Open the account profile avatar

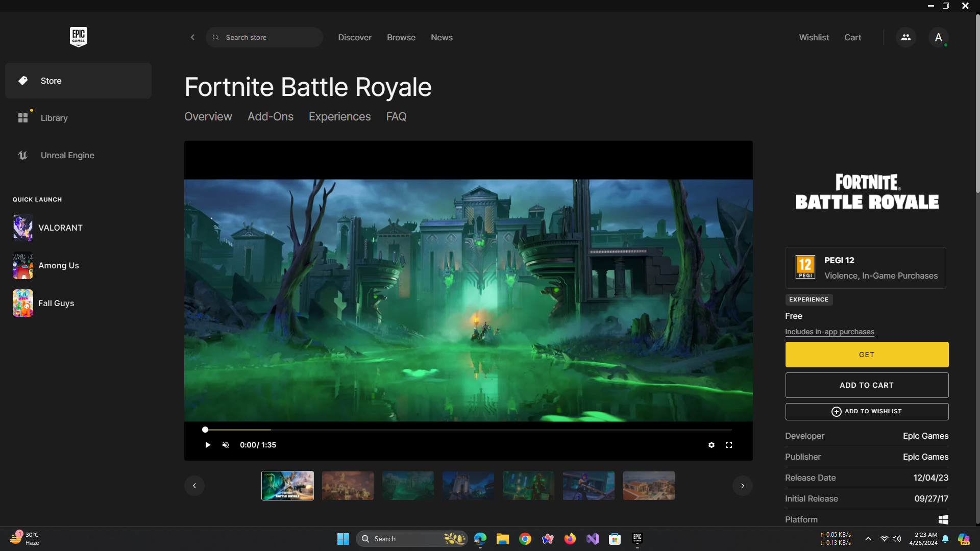pos(938,37)
